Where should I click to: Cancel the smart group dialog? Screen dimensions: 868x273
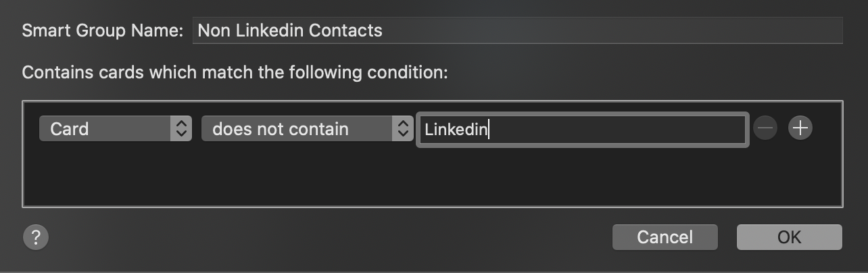665,237
